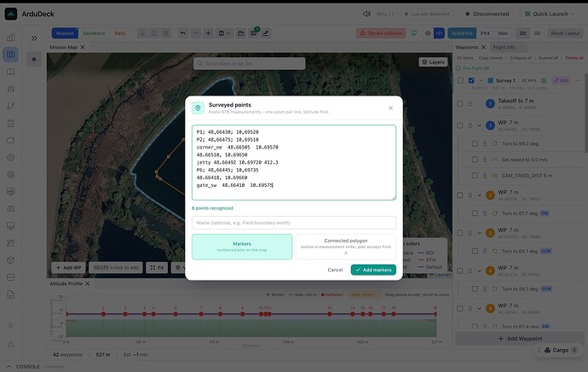The image size is (588, 372).
Task: Click the pen edit toolbar icon
Action: coord(266,33)
